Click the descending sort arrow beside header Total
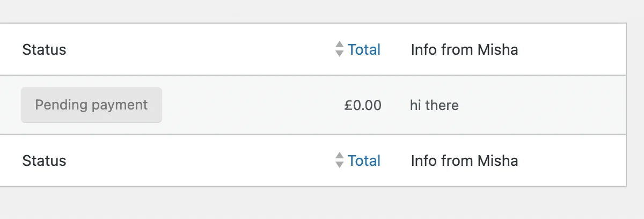 click(x=339, y=54)
